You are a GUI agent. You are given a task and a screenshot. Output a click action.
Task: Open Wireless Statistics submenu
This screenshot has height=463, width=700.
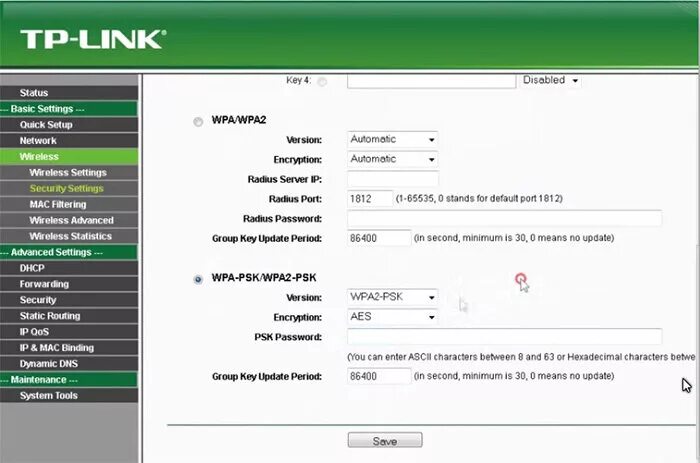coord(69,236)
